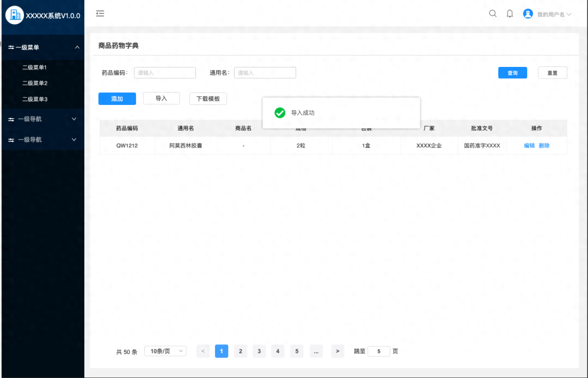Viewport: 588px width, 378px height.
Task: Select 二级菜单3 in sidebar
Action: [x=35, y=100]
